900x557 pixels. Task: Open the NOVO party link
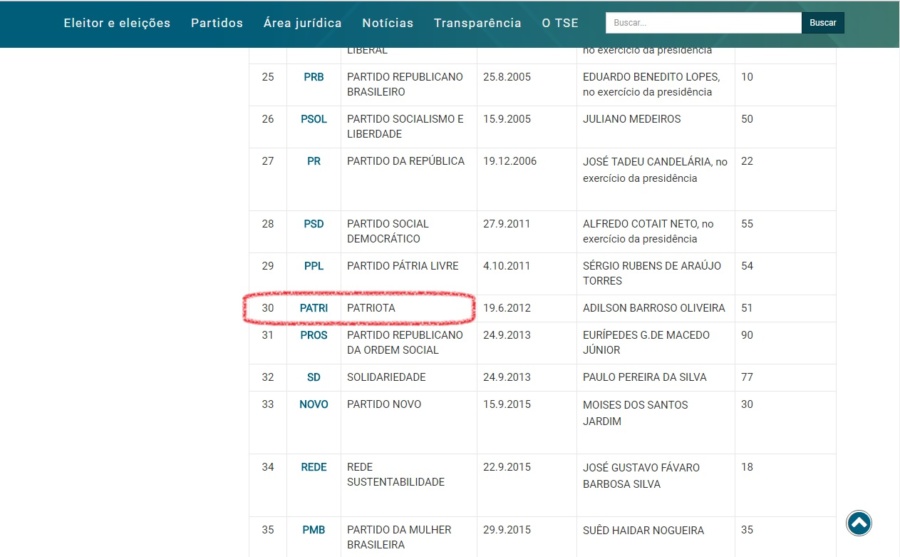313,404
